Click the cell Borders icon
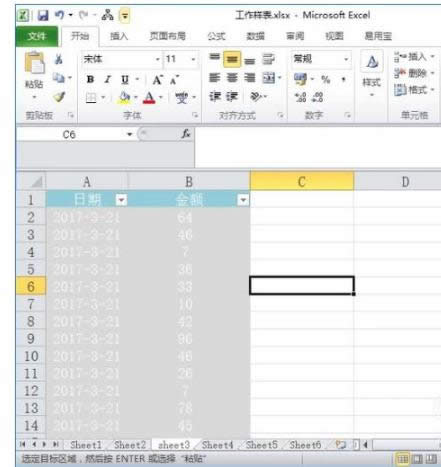The width and height of the screenshot is (441, 467). point(91,98)
